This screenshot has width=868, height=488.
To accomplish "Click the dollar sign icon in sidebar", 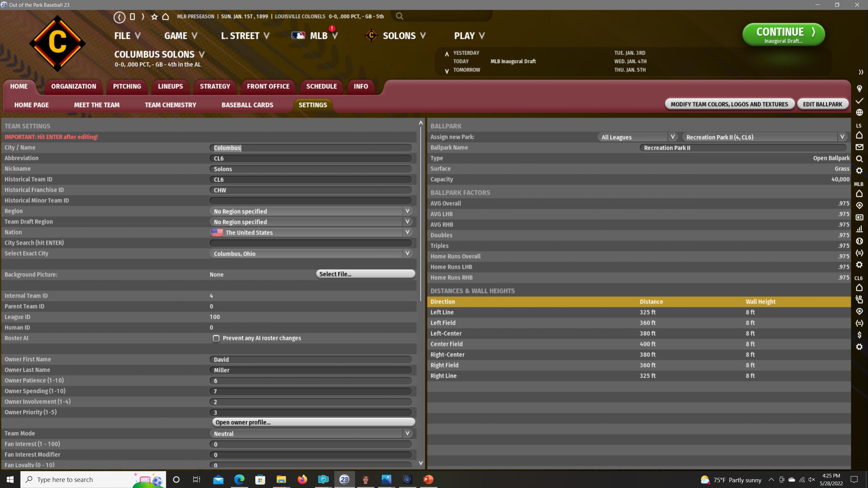I will click(859, 335).
